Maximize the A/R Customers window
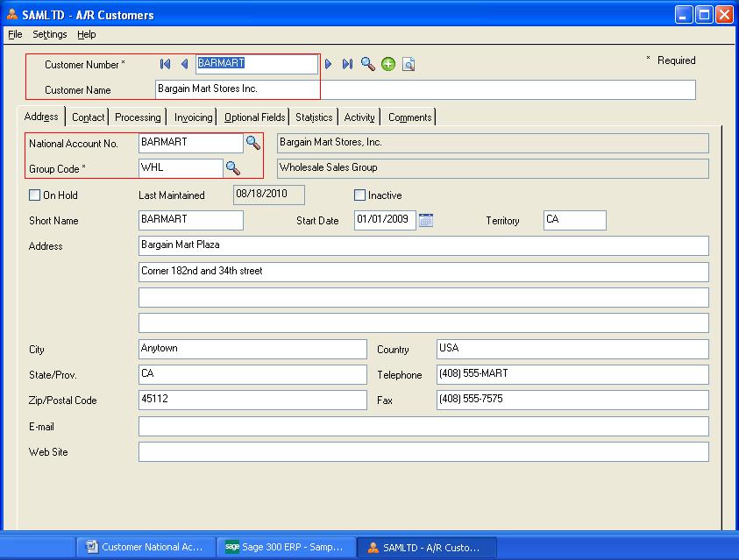The height and width of the screenshot is (560, 739). (704, 15)
